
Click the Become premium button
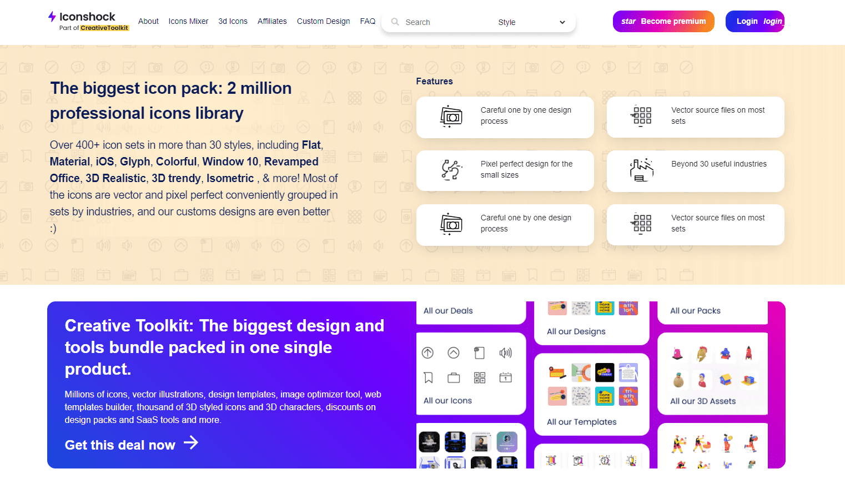pyautogui.click(x=663, y=21)
